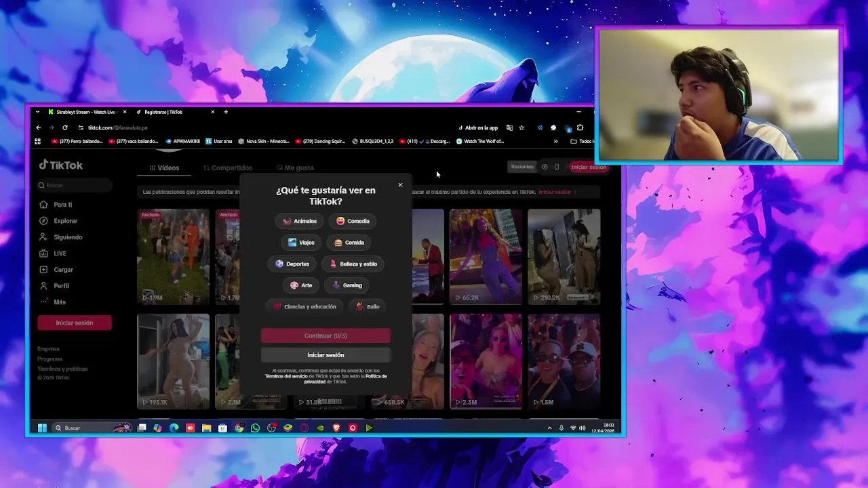Screen dimensions: 868x488
Task: Focus the TikTok Buscar search field
Action: point(75,185)
